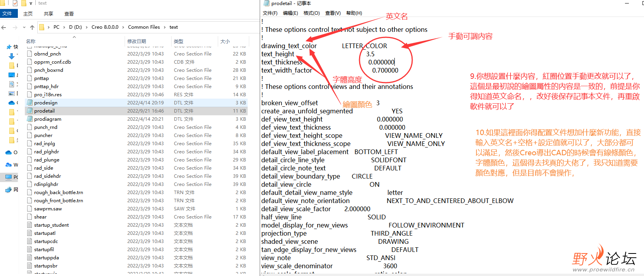Go up one folder level with the up arrow
644x276 pixels.
point(32,27)
